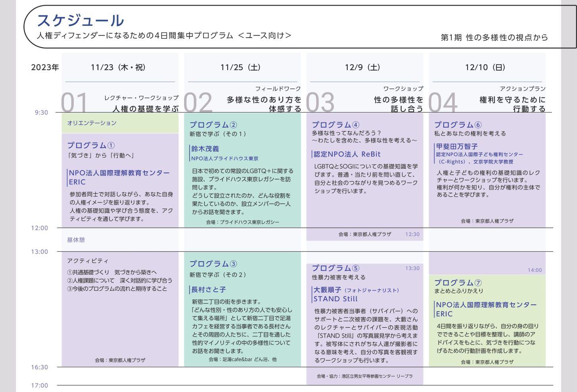This screenshot has height=392, width=577.
Task: Click NPO法人国際理解教育センター ERIC in Program ⑦
Action: (x=486, y=309)
